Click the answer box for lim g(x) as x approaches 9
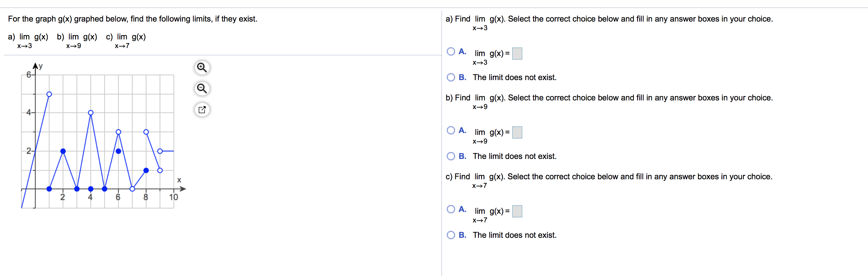This screenshot has height=276, width=868. coord(517,132)
